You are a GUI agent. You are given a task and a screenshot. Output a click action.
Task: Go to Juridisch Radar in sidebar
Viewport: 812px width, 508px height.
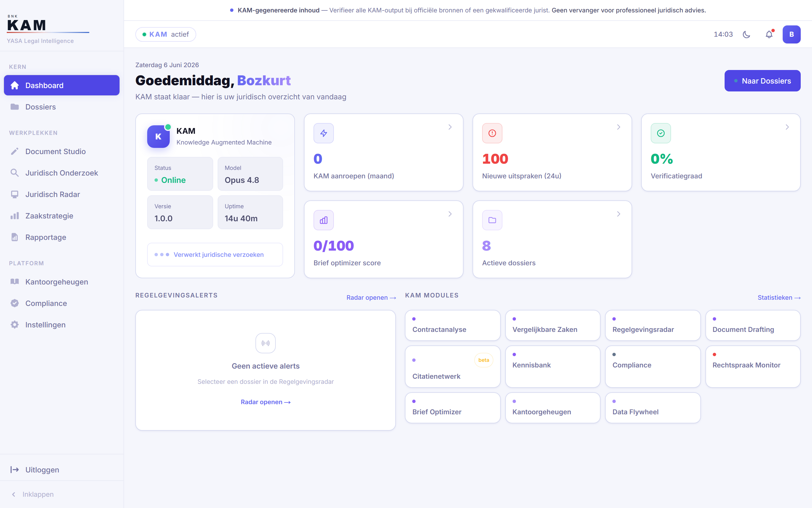[x=62, y=194]
